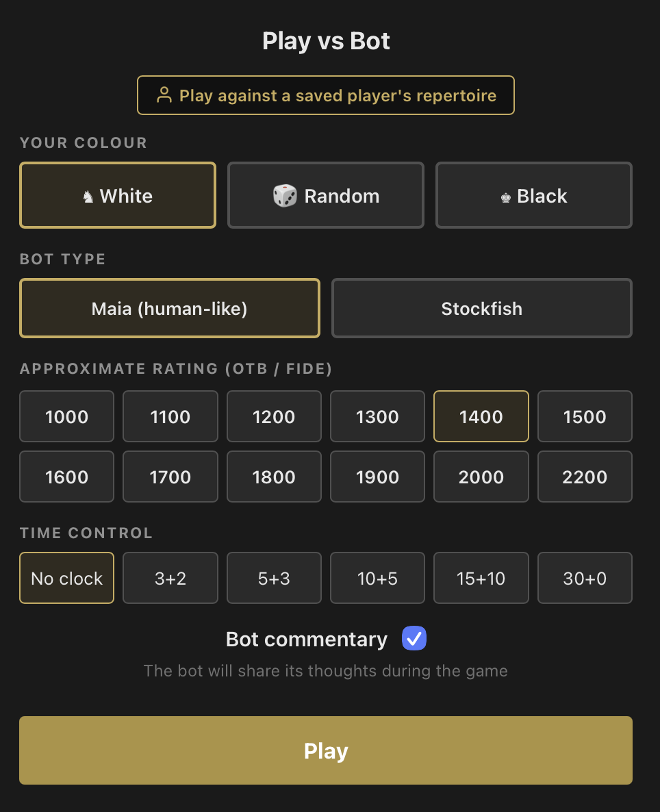The height and width of the screenshot is (812, 660).
Task: Click the person icon on the repertoire button
Action: tap(164, 95)
